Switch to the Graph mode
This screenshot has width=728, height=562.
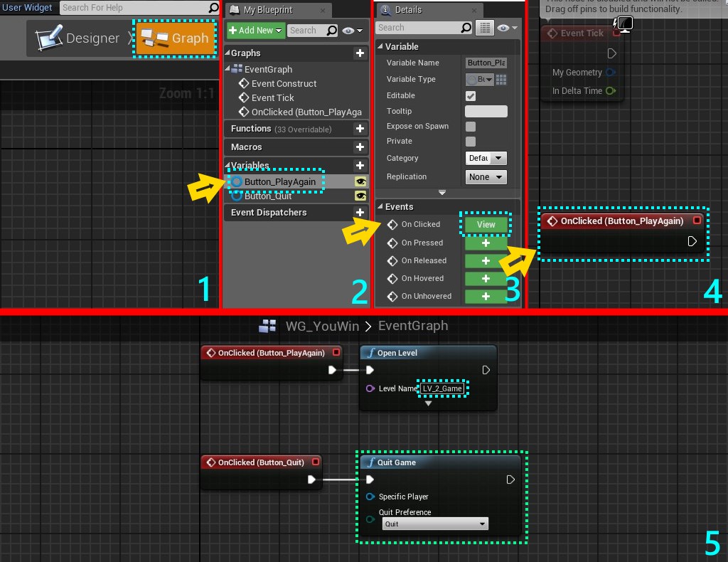point(175,38)
